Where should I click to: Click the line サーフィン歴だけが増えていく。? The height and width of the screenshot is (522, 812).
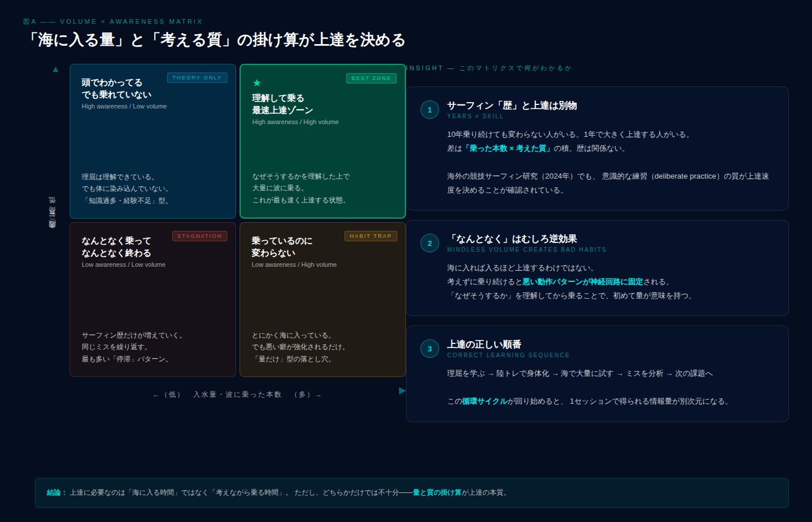(134, 335)
